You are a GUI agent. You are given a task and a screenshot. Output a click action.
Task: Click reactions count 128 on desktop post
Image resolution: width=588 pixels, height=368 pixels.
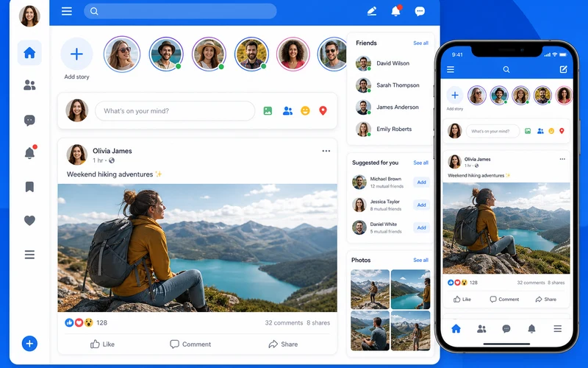tap(101, 322)
